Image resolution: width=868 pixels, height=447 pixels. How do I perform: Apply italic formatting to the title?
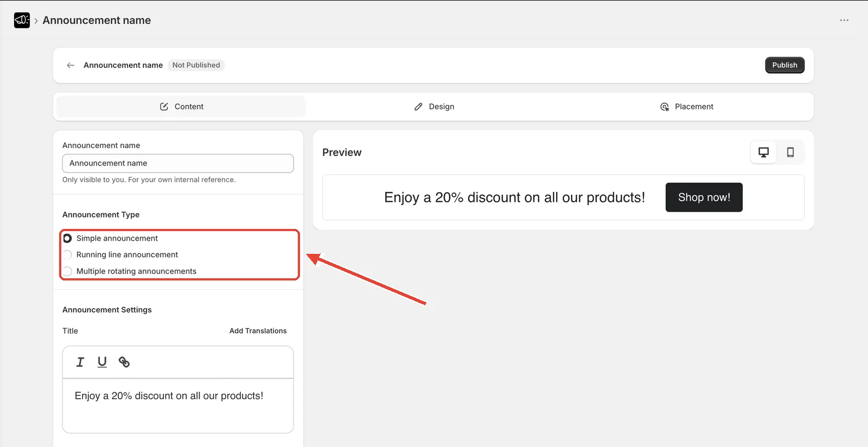pos(80,362)
